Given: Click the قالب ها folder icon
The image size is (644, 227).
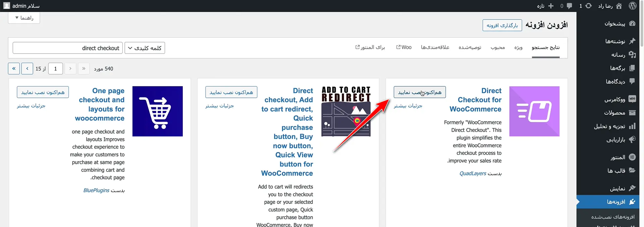Looking at the screenshot, I should [x=632, y=170].
